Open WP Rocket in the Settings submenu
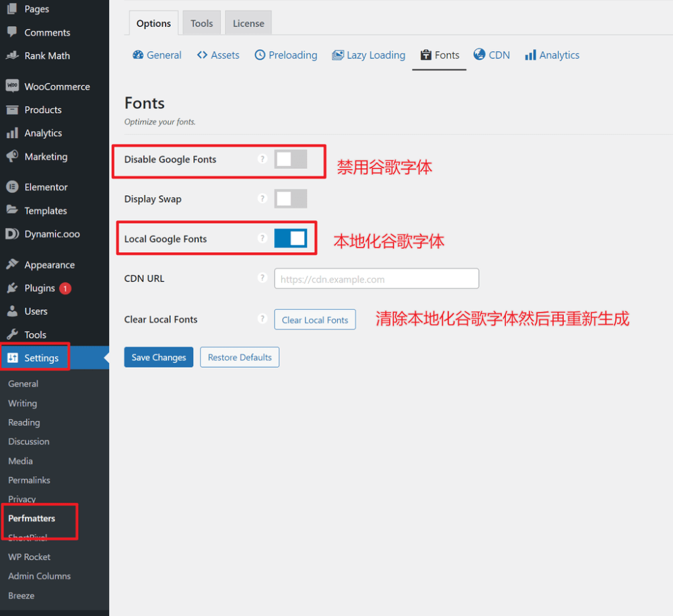673x616 pixels. point(29,557)
